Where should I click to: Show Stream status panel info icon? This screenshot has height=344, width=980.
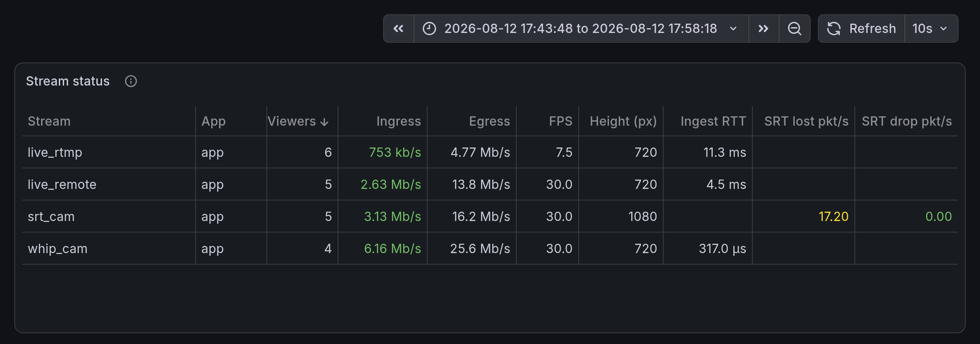[x=131, y=81]
